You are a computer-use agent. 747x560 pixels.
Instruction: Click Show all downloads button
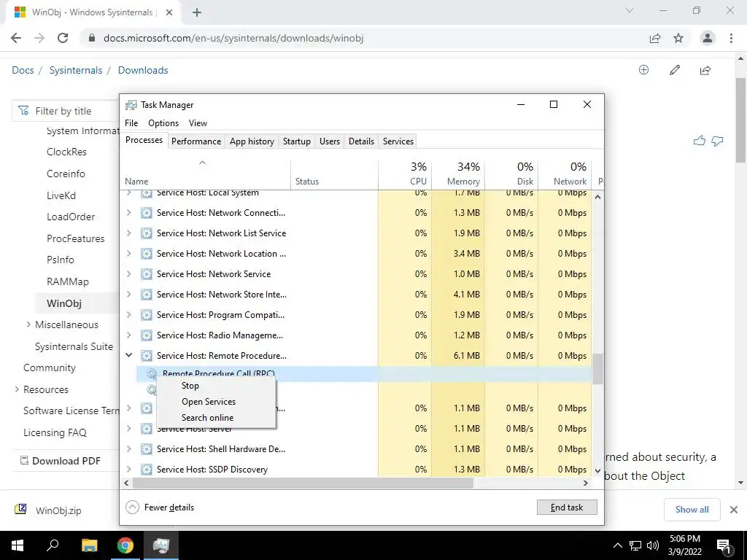click(692, 510)
